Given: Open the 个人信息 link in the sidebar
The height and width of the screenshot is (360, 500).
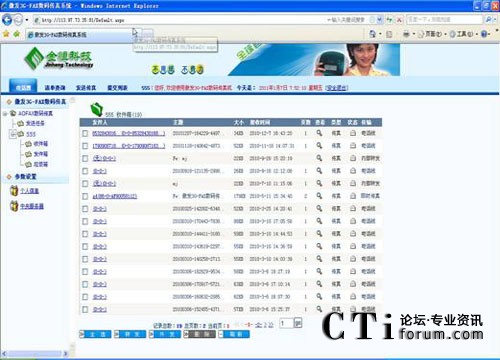Looking at the screenshot, I should [29, 191].
